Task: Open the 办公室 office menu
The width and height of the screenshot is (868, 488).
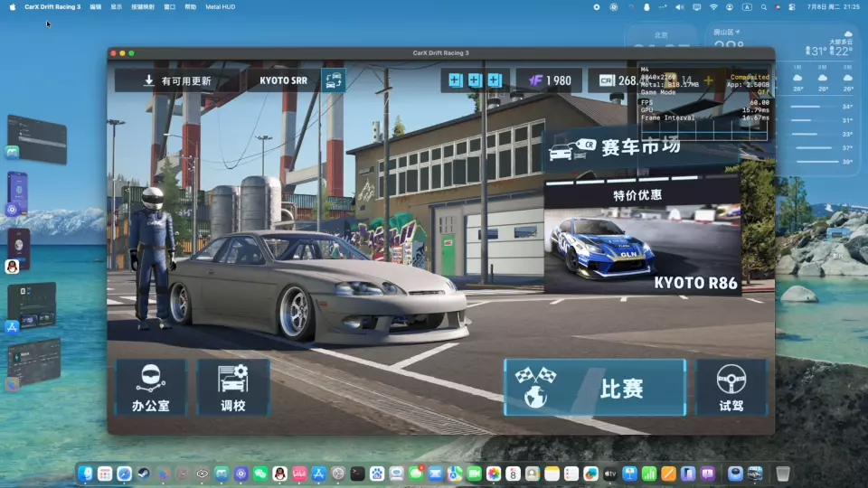Action: 151,388
